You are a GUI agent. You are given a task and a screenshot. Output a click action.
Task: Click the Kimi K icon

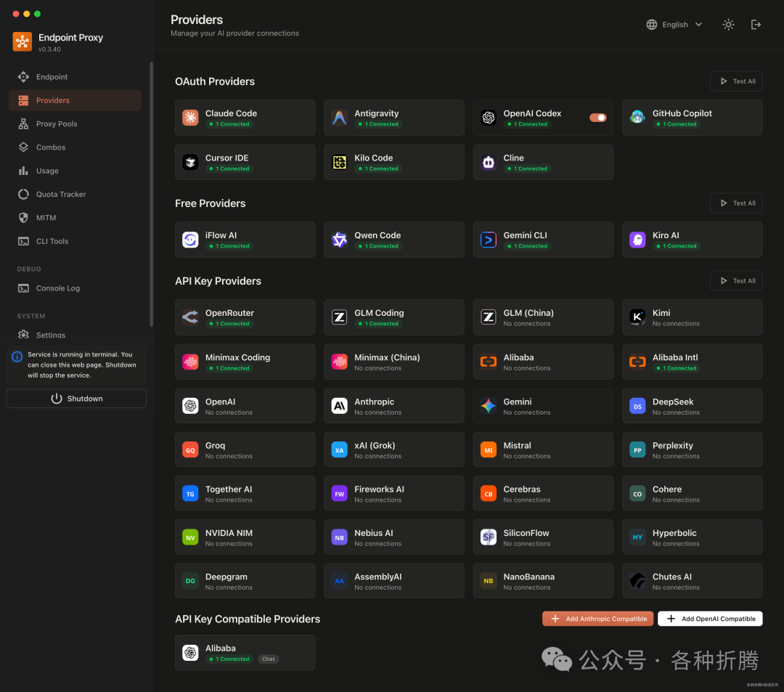(x=637, y=317)
